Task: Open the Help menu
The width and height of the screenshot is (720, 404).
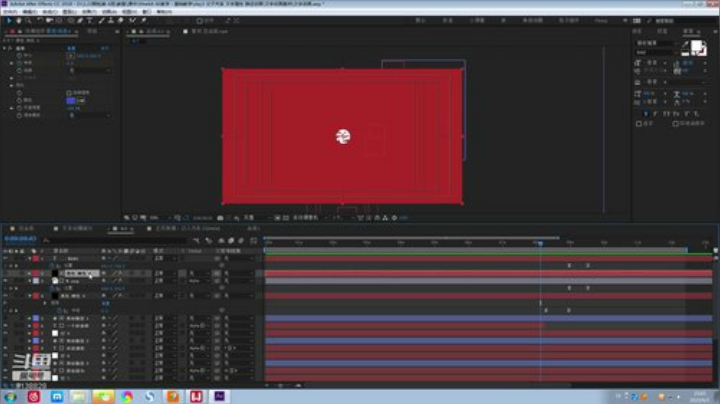Action: click(164, 11)
